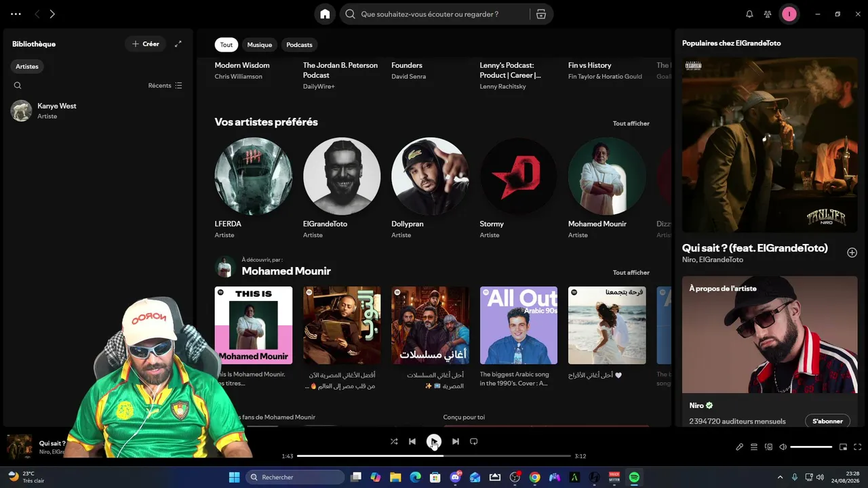This screenshot has height=488, width=868.
Task: Click the S'abonner button for Niro
Action: (x=827, y=421)
